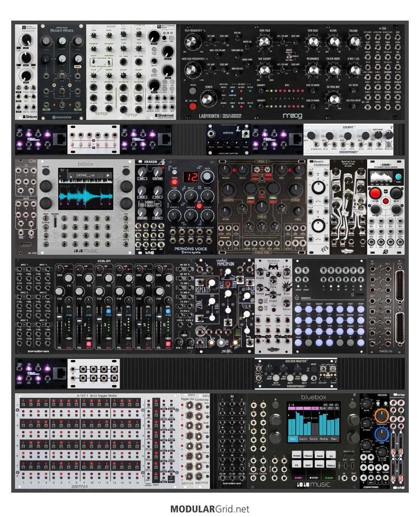Click the TEMPO knob on Labyrinth
The height and width of the screenshot is (517, 420).
point(208,99)
